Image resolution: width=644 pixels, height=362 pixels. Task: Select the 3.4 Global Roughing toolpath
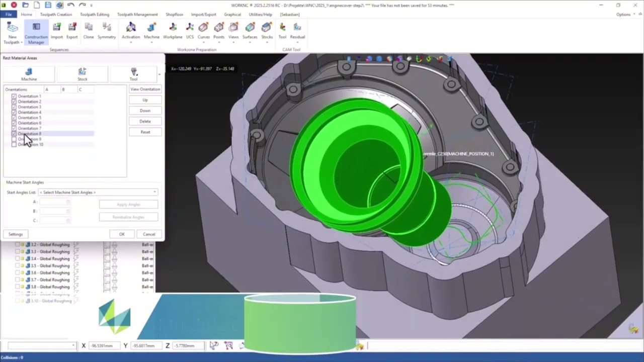(x=54, y=258)
